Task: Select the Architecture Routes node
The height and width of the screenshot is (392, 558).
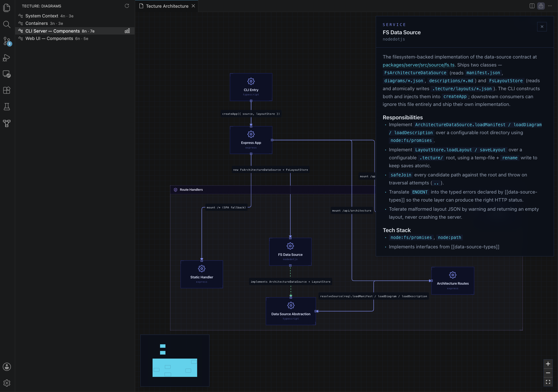Action: click(453, 281)
